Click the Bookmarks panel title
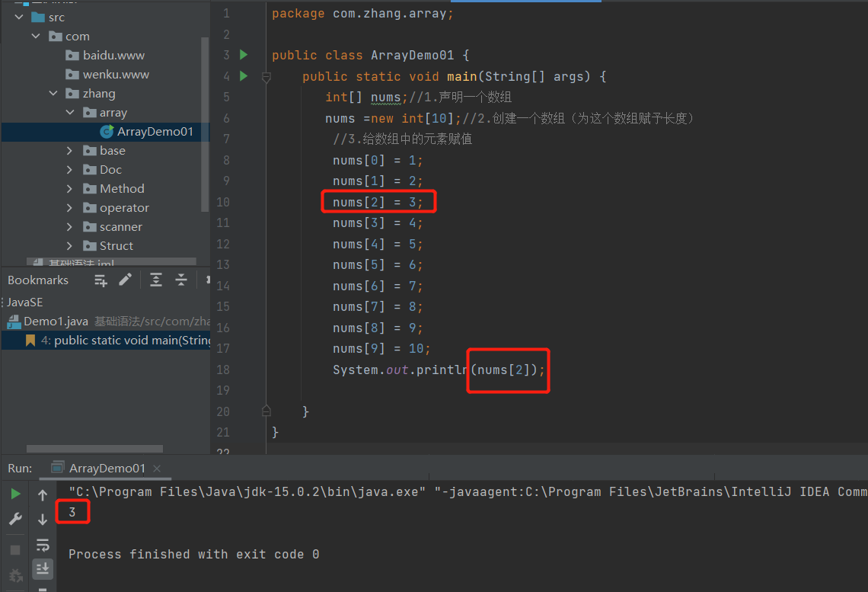This screenshot has width=868, height=592. click(x=38, y=280)
